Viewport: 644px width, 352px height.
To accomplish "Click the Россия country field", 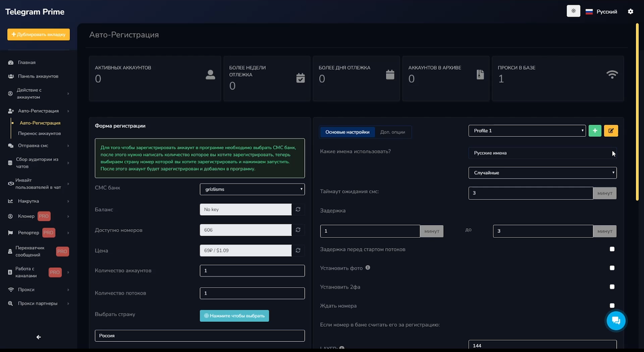I will pyautogui.click(x=200, y=335).
